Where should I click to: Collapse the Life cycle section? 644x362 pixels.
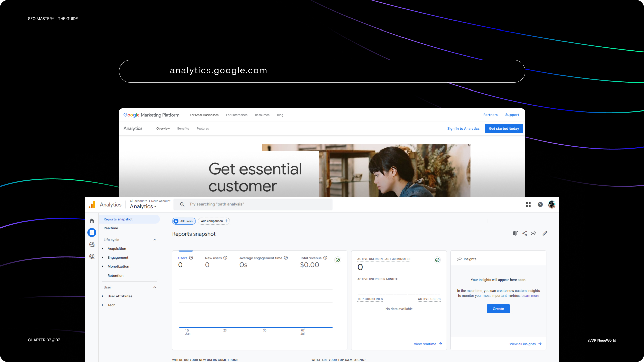(x=155, y=240)
